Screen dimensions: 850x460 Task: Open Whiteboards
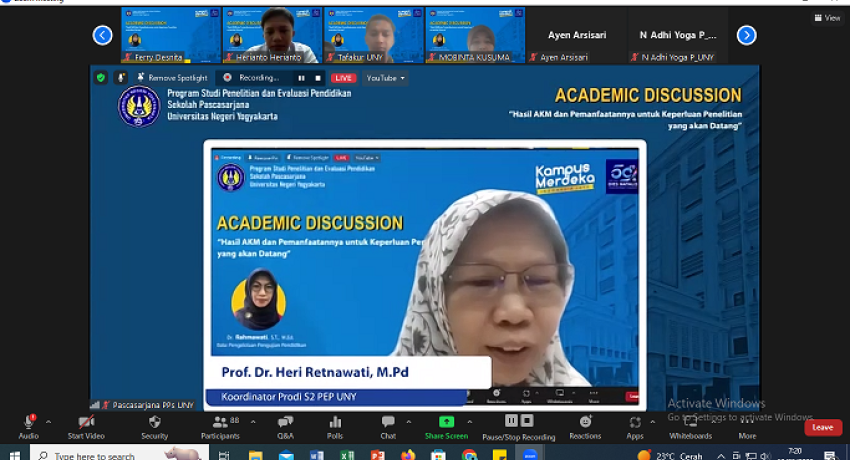(691, 426)
